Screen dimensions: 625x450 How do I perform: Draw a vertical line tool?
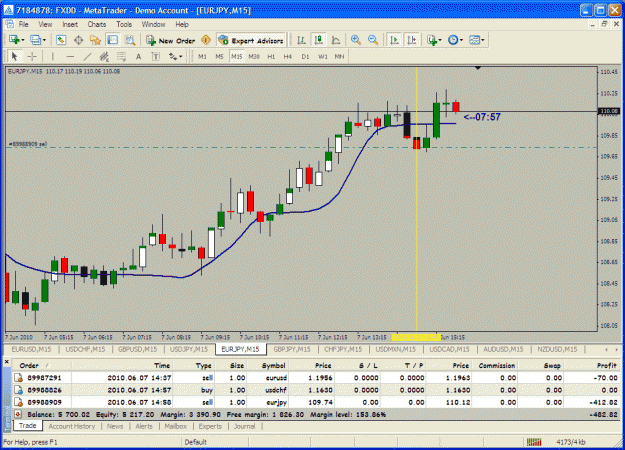(53, 57)
